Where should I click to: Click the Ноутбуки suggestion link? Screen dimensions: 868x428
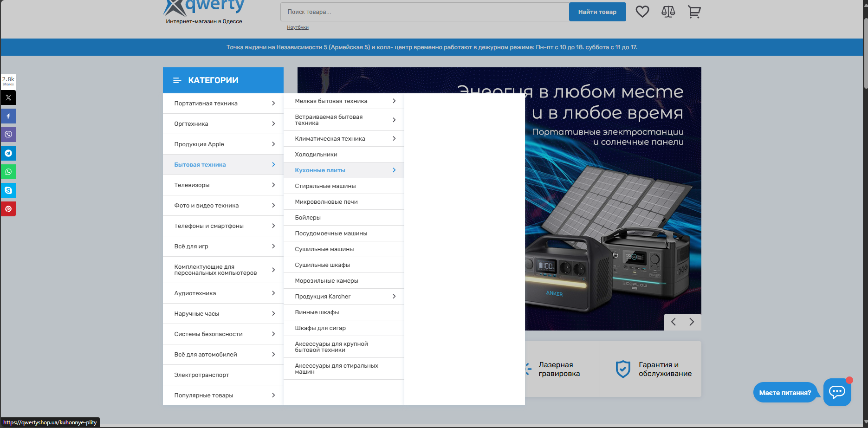(298, 27)
